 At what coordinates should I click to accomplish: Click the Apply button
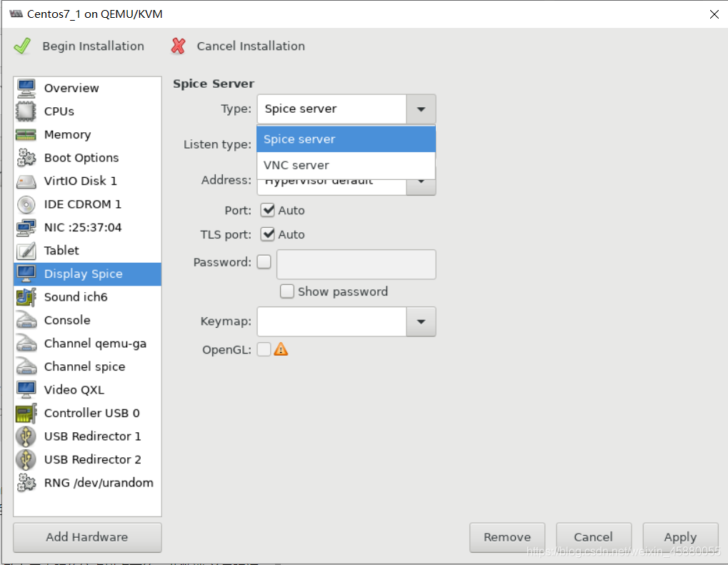click(x=680, y=537)
